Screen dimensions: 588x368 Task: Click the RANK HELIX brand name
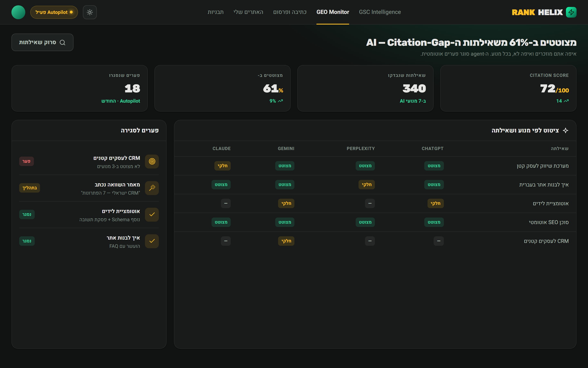click(537, 12)
